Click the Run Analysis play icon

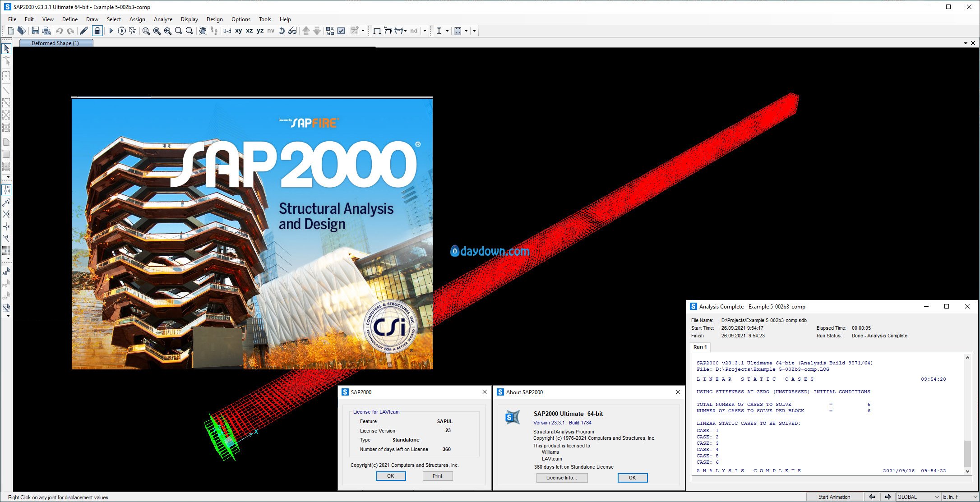[111, 31]
